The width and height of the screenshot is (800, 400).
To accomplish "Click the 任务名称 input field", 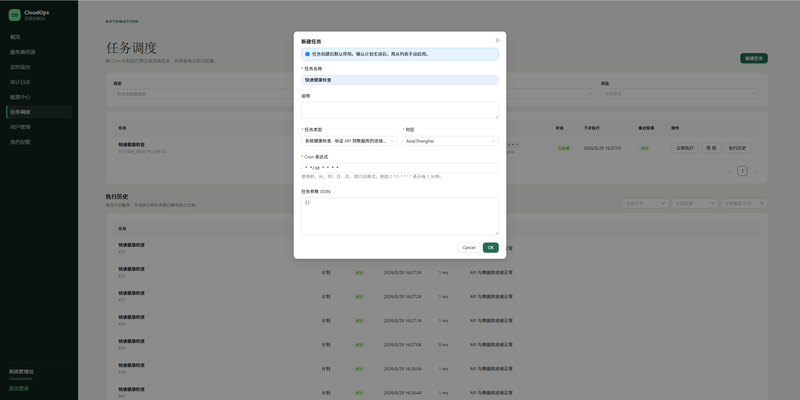I will pyautogui.click(x=399, y=80).
